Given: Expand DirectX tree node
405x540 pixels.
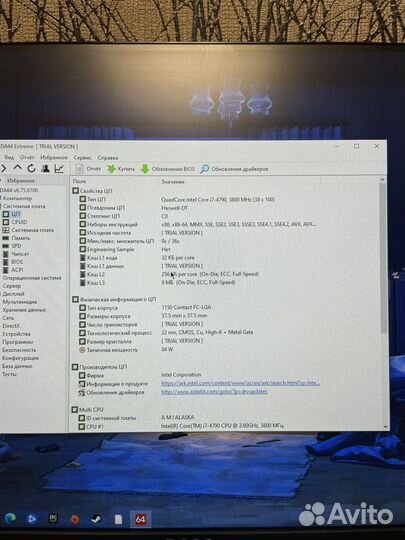Looking at the screenshot, I should pos(11,325).
